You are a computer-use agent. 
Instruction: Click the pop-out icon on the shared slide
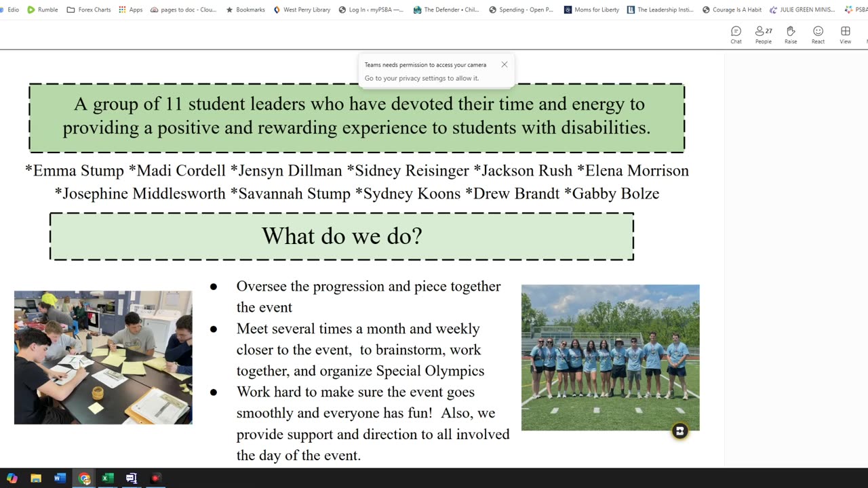679,431
